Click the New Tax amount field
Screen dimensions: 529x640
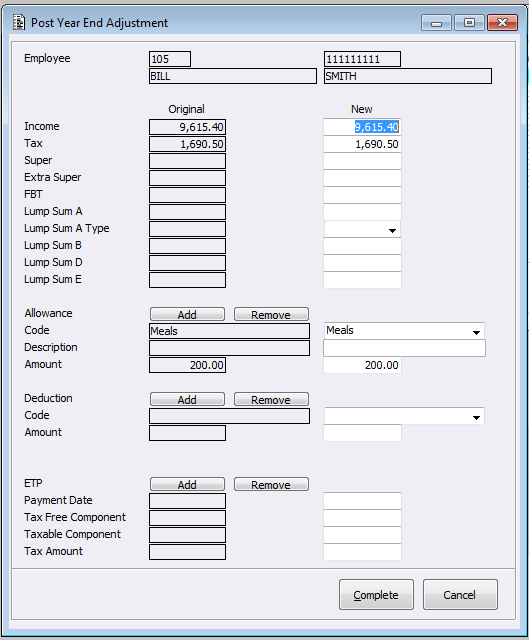click(362, 144)
